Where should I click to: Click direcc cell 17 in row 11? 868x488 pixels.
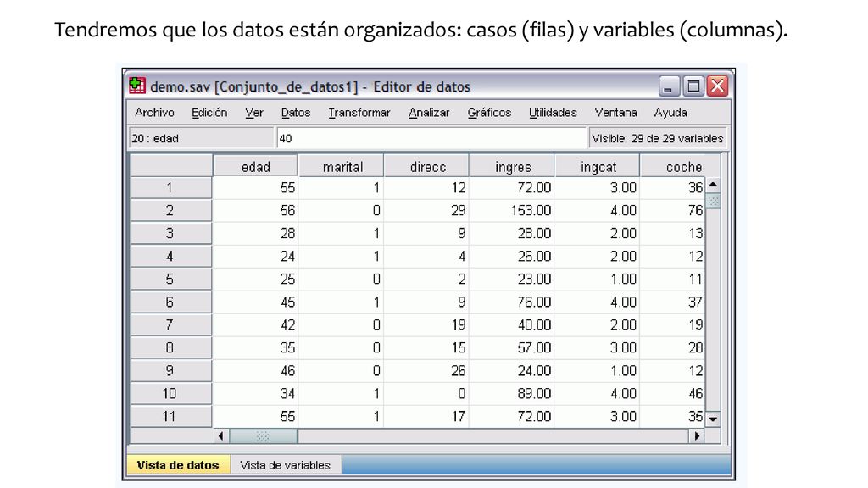pos(426,416)
